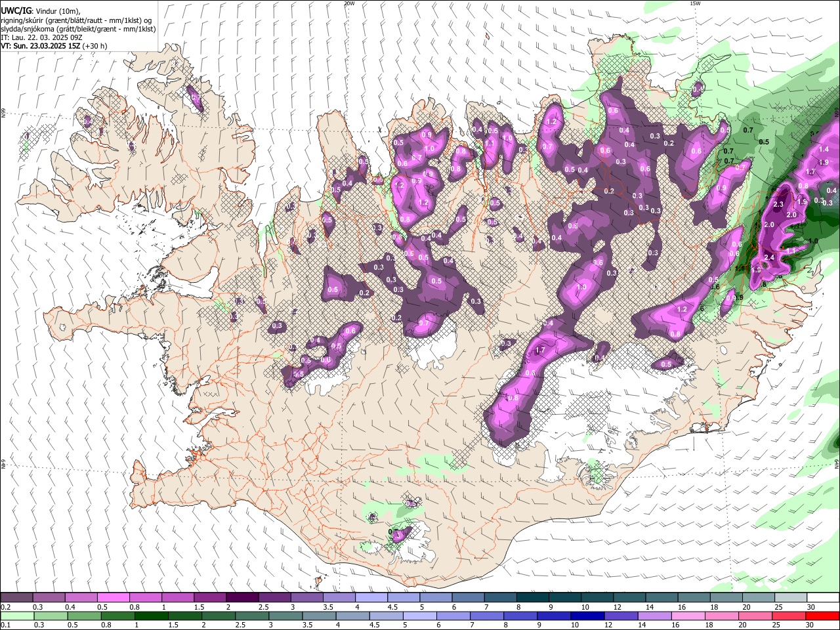
Task: Click the '0.2' label in the snow legend
Action: click(x=5, y=607)
